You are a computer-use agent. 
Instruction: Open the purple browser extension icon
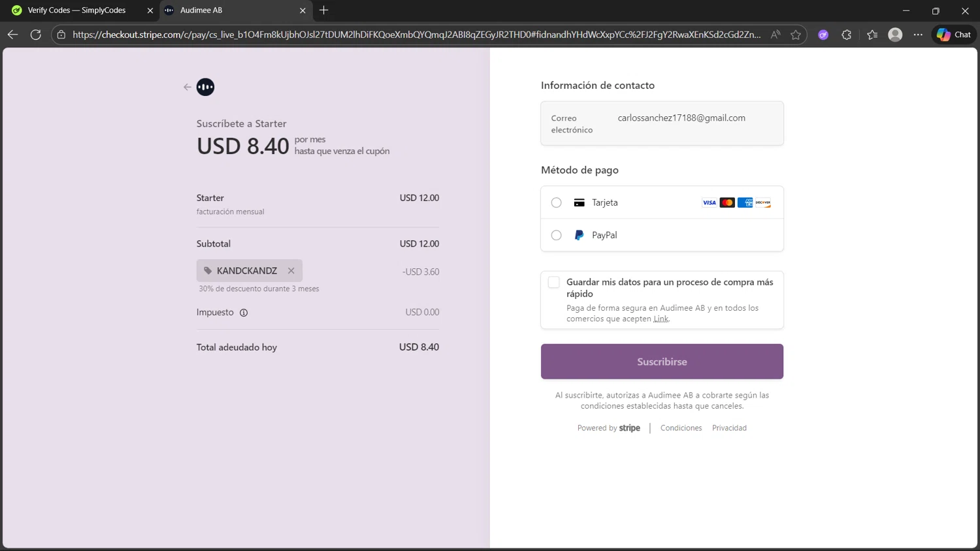823,35
